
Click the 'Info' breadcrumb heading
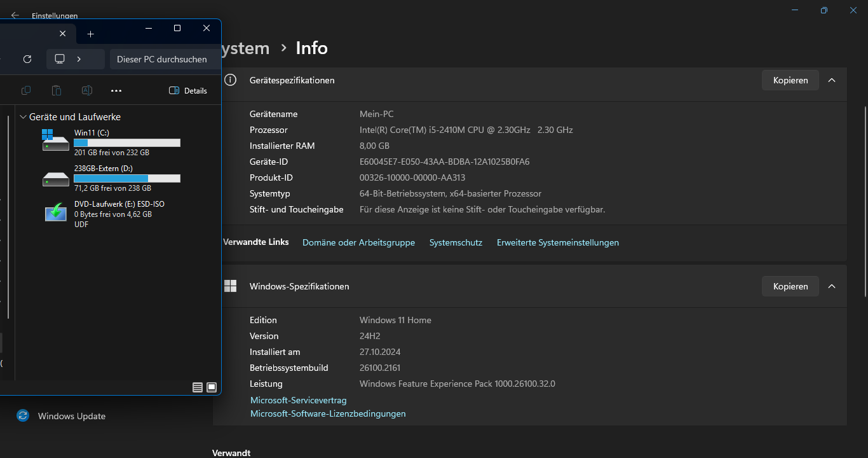(x=312, y=48)
